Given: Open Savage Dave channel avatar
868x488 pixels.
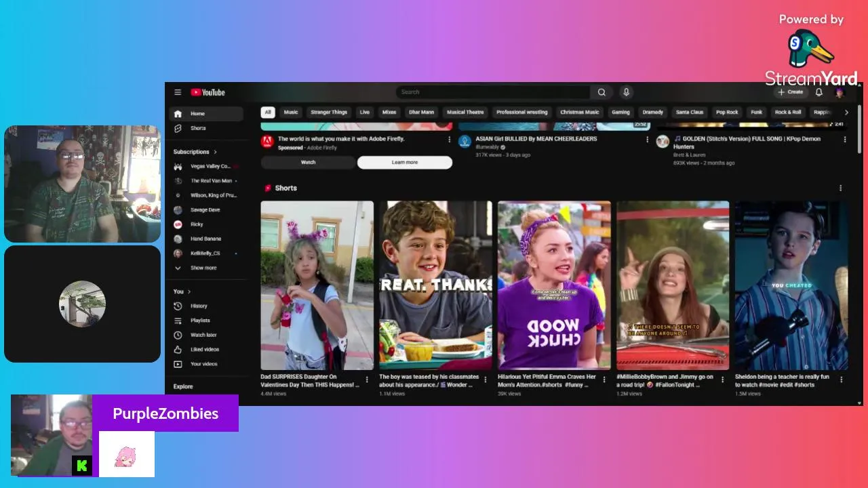Looking at the screenshot, I should 178,210.
